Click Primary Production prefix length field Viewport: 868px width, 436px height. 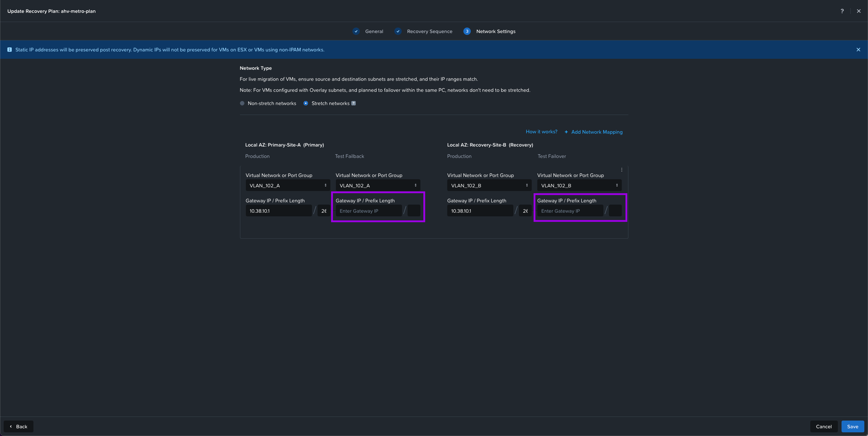[324, 211]
